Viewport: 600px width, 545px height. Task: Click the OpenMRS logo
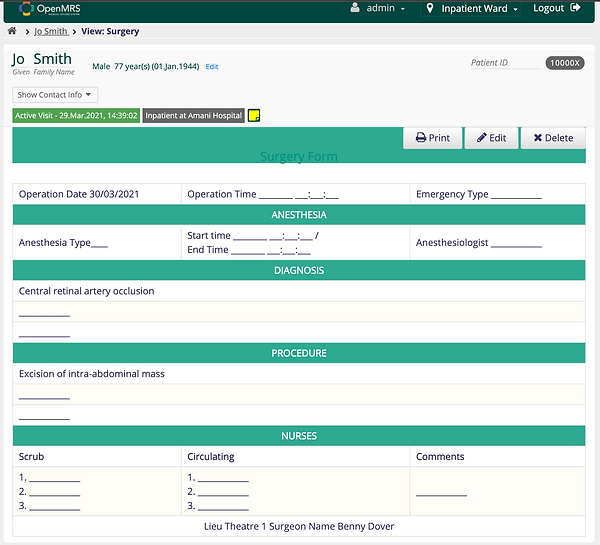click(50, 8)
